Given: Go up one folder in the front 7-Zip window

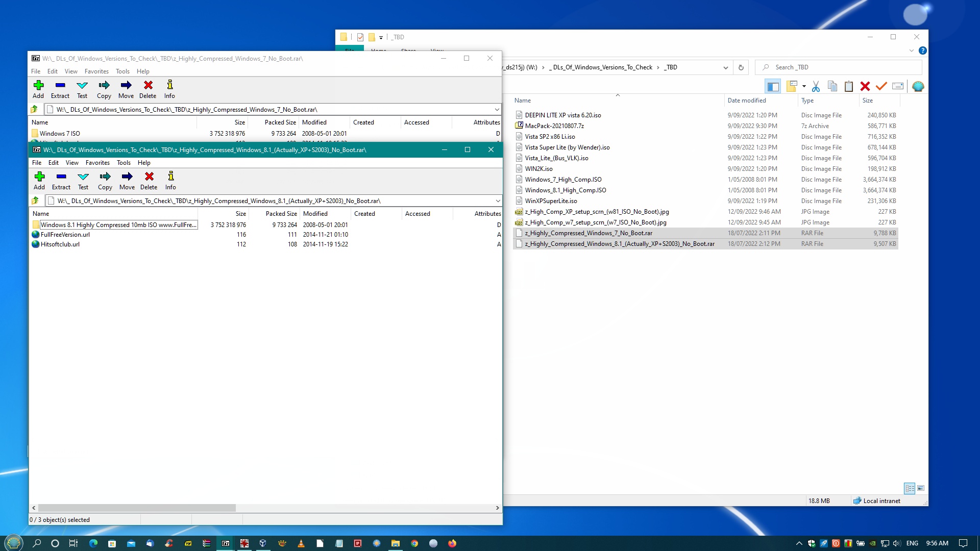Looking at the screenshot, I should click(x=35, y=201).
